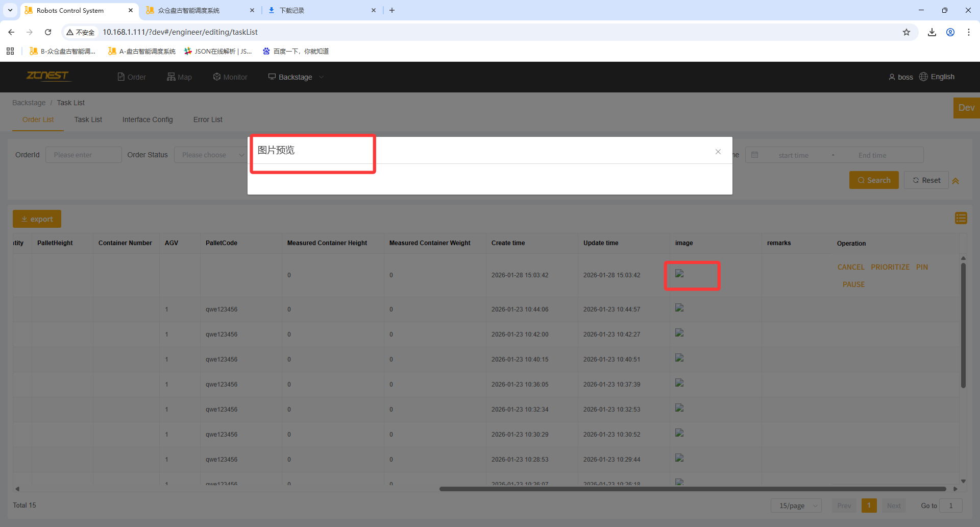The width and height of the screenshot is (980, 527).
Task: Click the language globe icon
Action: (923, 77)
